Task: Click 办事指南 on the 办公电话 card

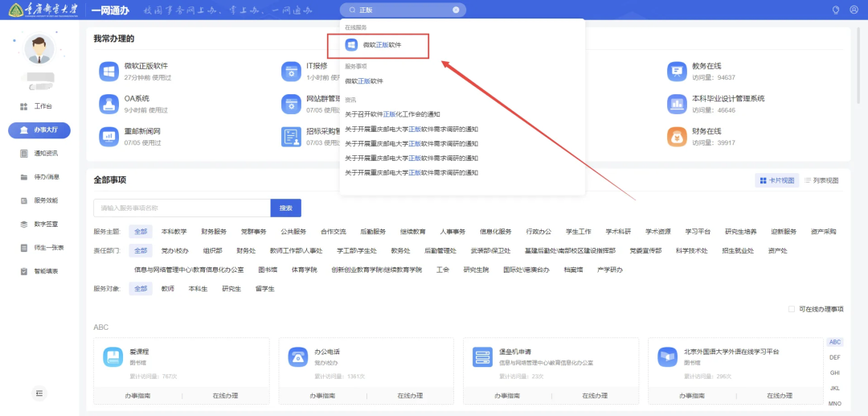Action: [x=321, y=396]
